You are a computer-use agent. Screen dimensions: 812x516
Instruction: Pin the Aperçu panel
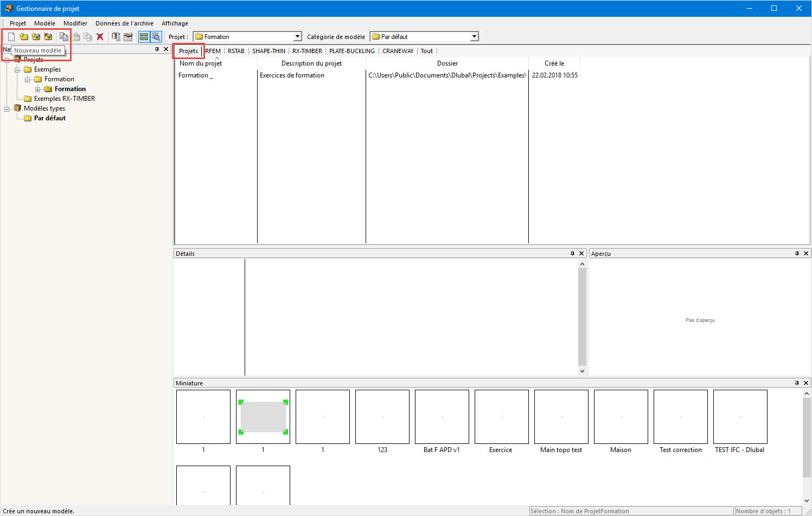[x=797, y=254]
